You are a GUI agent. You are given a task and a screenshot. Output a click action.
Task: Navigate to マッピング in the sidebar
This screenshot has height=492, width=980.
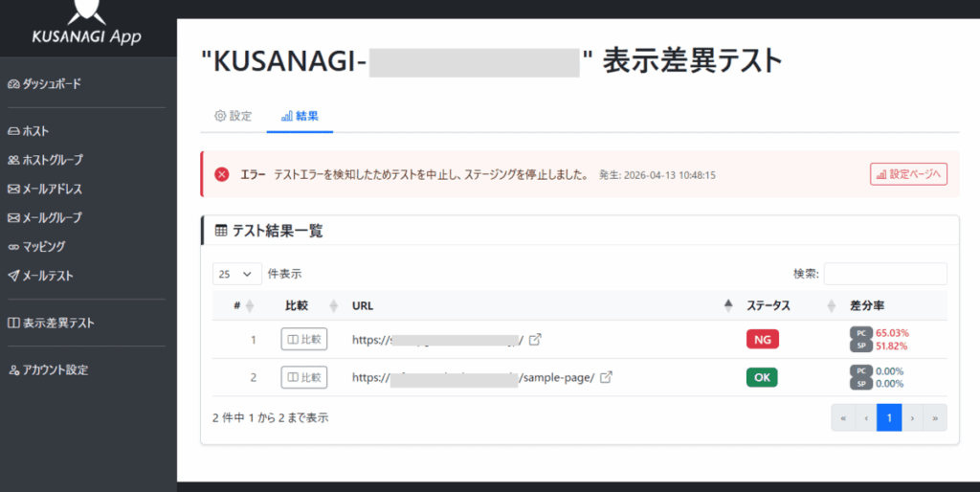36,246
